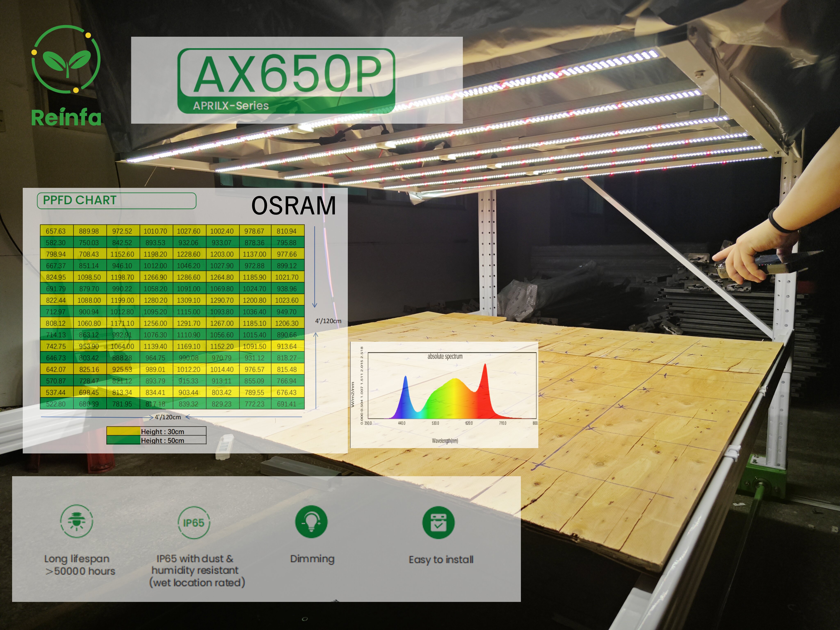Click the PPFD cell 1206.30
Screen dimensions: 840x630
click(288, 323)
